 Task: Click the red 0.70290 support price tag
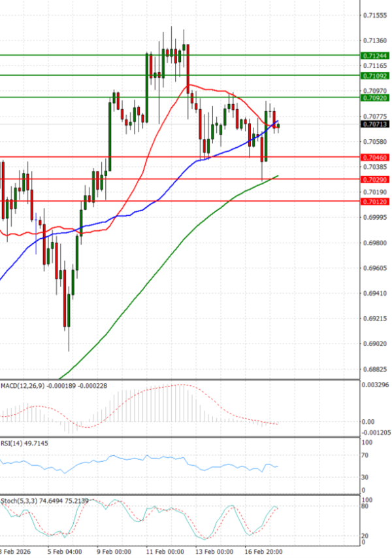(374, 180)
